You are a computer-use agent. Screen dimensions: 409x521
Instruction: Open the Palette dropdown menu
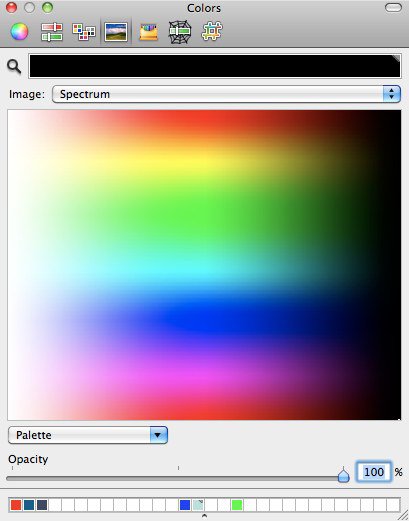88,435
